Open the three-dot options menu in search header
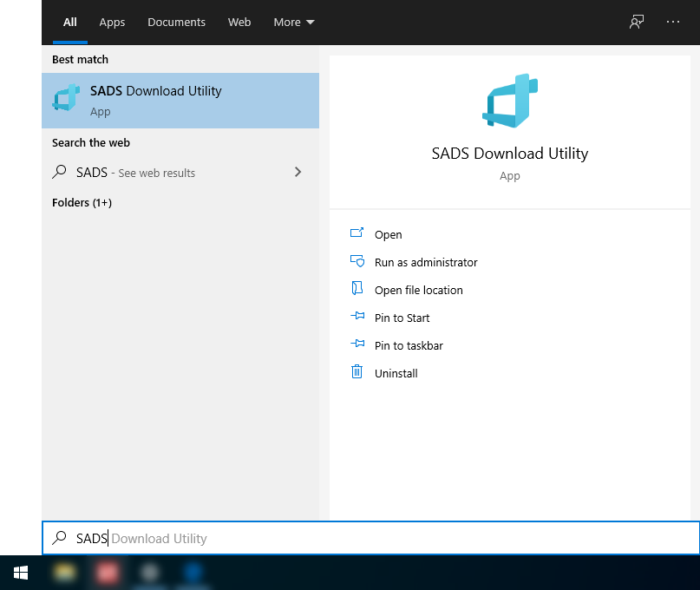700x590 pixels. [673, 22]
